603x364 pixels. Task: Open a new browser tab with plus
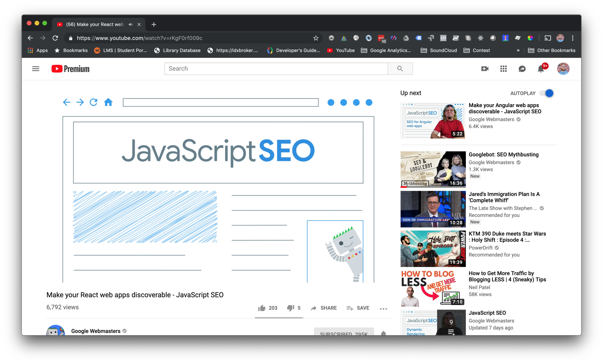click(x=154, y=24)
